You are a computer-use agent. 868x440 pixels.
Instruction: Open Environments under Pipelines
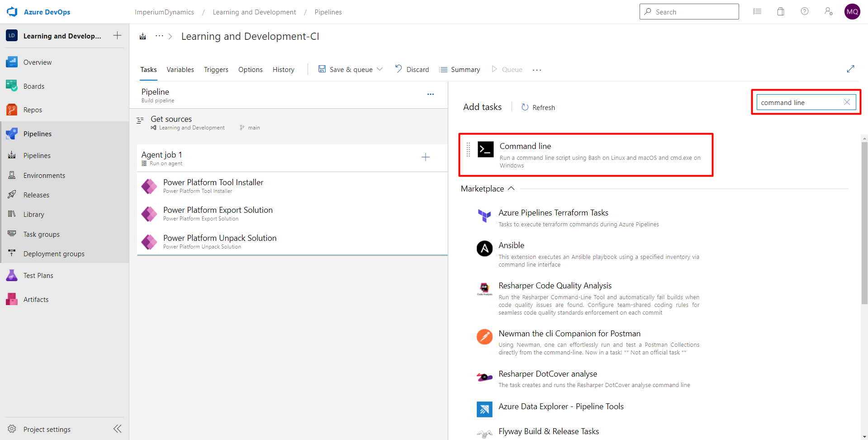pos(43,175)
